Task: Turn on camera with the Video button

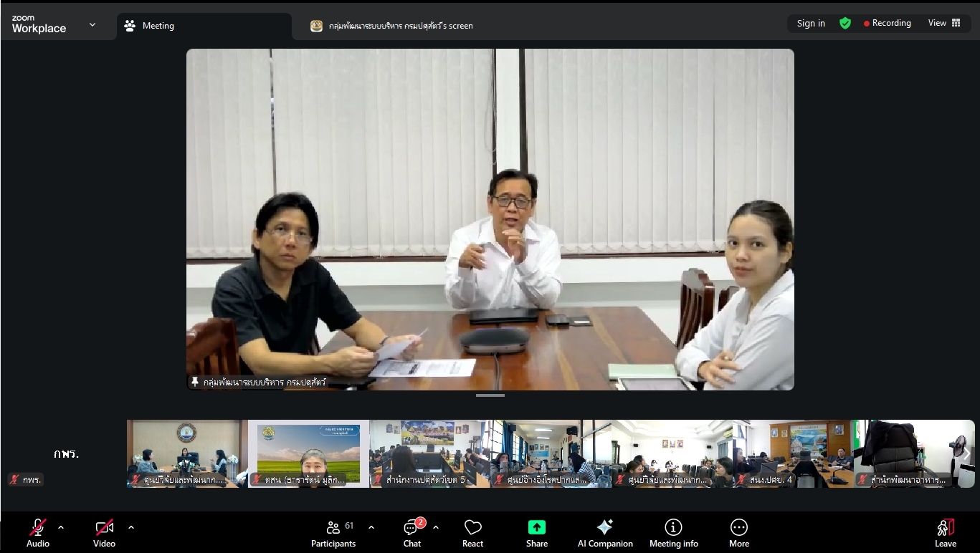Action: pyautogui.click(x=105, y=534)
